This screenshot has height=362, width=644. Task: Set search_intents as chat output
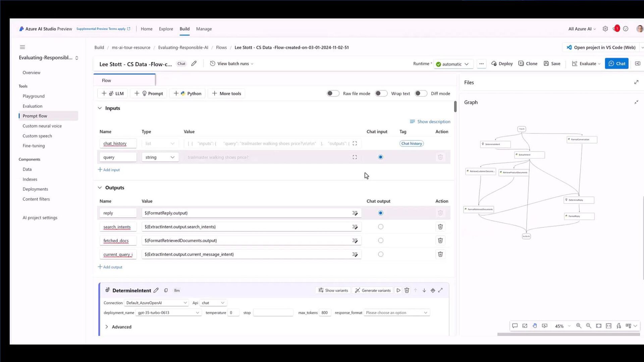(380, 227)
